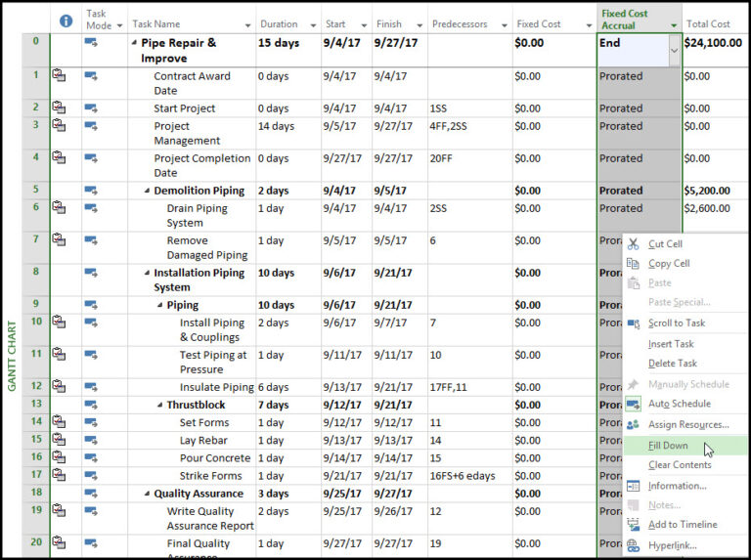Click the task mode icon for Insulate Piping row
Image resolution: width=751 pixels, height=560 pixels.
pyautogui.click(x=91, y=387)
